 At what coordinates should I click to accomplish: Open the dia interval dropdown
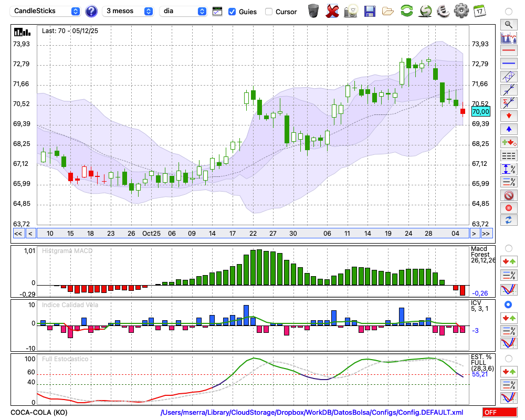(183, 11)
